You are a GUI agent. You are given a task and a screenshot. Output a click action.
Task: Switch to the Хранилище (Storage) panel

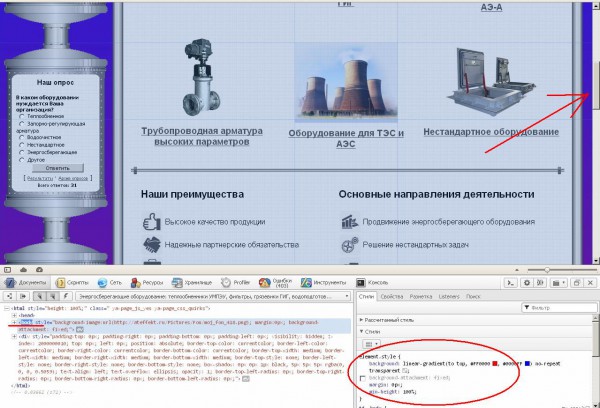192,282
